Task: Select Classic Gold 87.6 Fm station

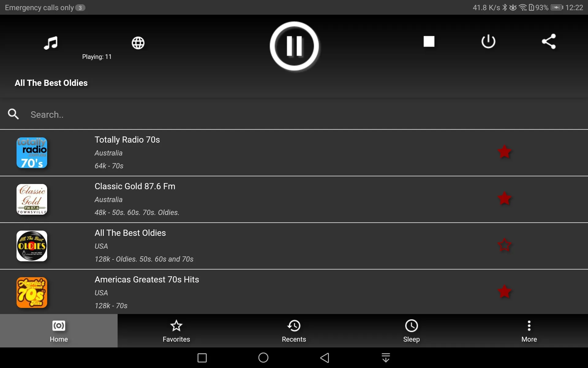Action: pyautogui.click(x=293, y=199)
